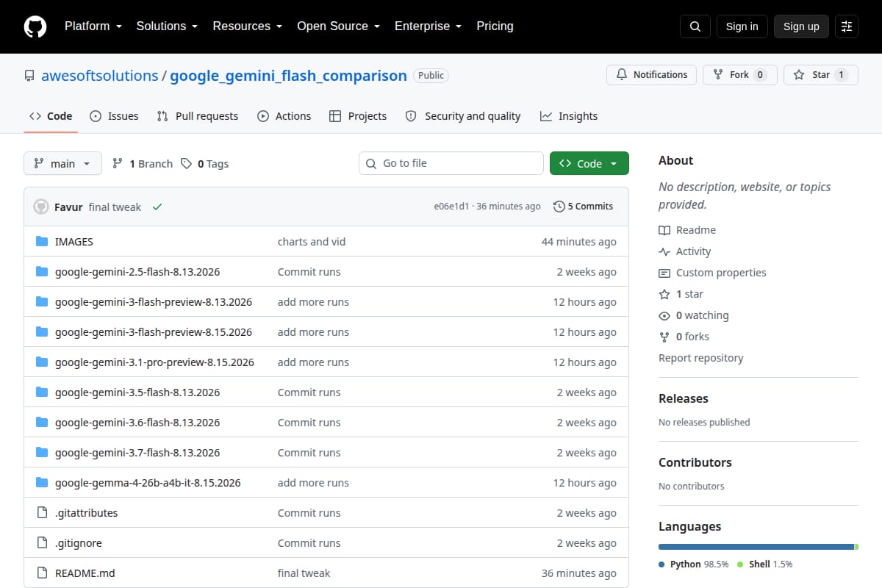
Task: Expand the Resources menu
Action: tap(248, 26)
